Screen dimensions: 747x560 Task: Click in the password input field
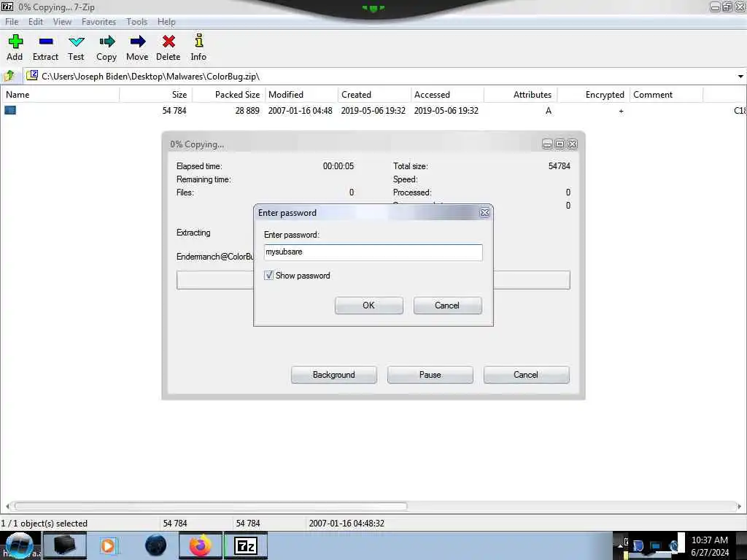click(373, 252)
